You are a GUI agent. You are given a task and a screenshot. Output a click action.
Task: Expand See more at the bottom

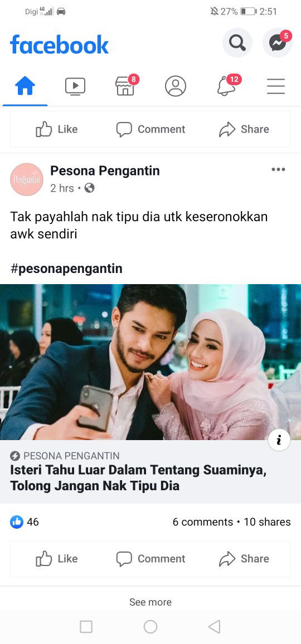coord(151,602)
